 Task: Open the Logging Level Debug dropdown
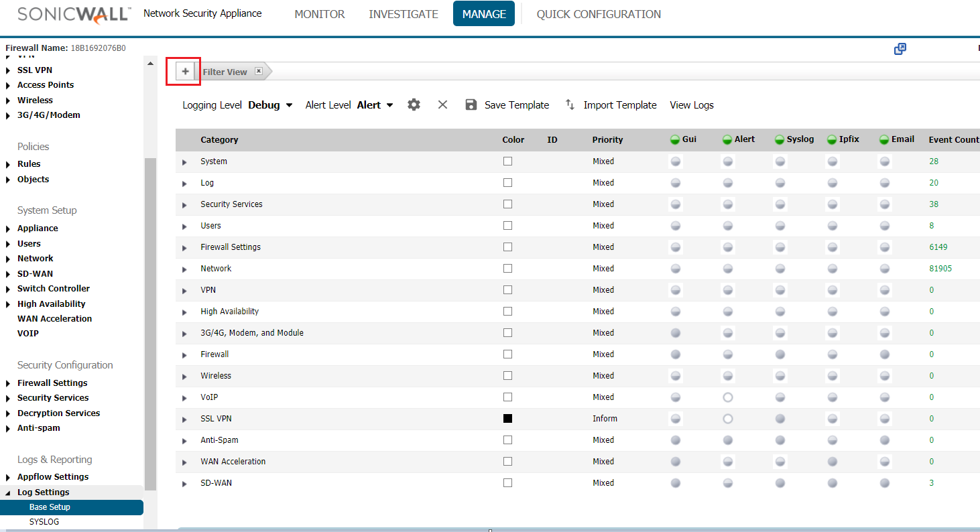tap(271, 105)
